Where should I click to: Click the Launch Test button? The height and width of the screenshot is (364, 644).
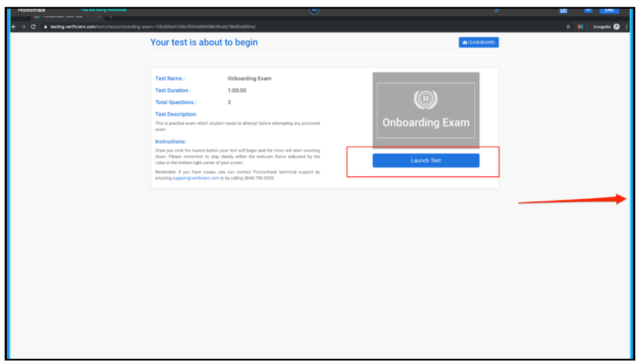(425, 160)
